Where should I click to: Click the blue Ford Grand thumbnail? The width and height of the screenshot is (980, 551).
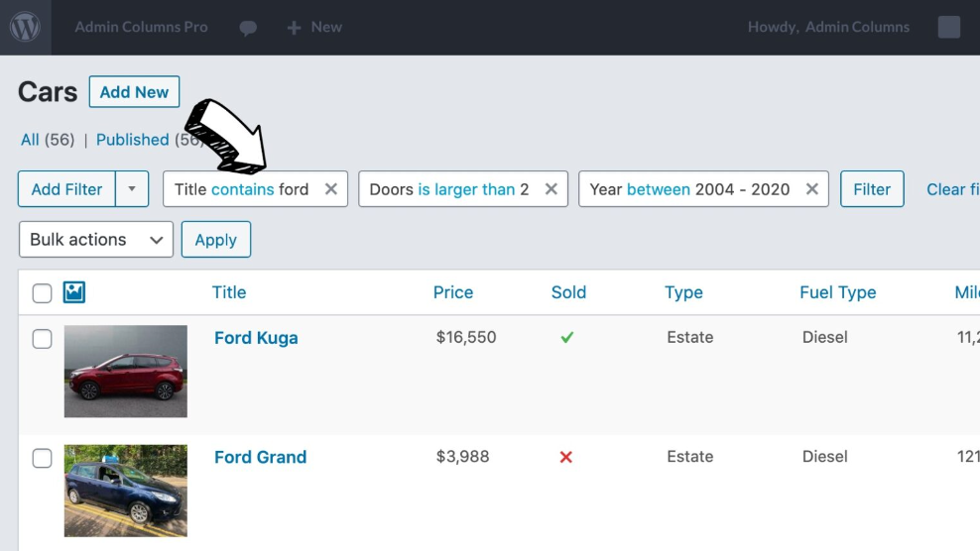click(126, 491)
